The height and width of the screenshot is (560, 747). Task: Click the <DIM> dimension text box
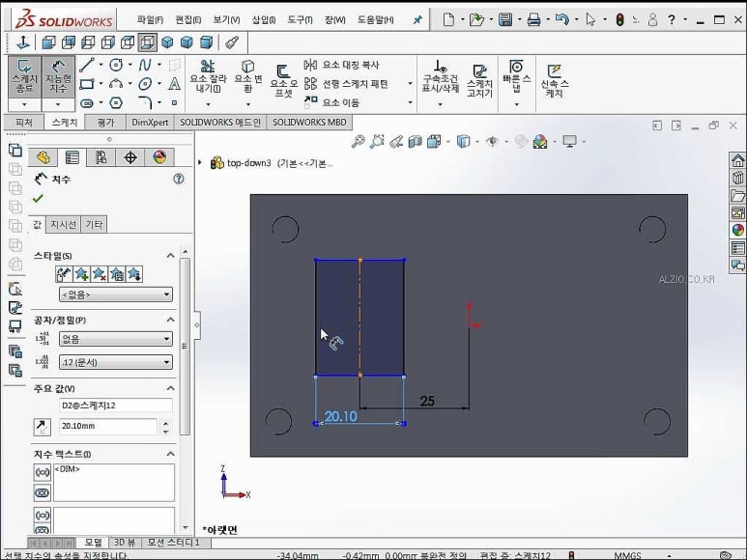pyautogui.click(x=114, y=483)
